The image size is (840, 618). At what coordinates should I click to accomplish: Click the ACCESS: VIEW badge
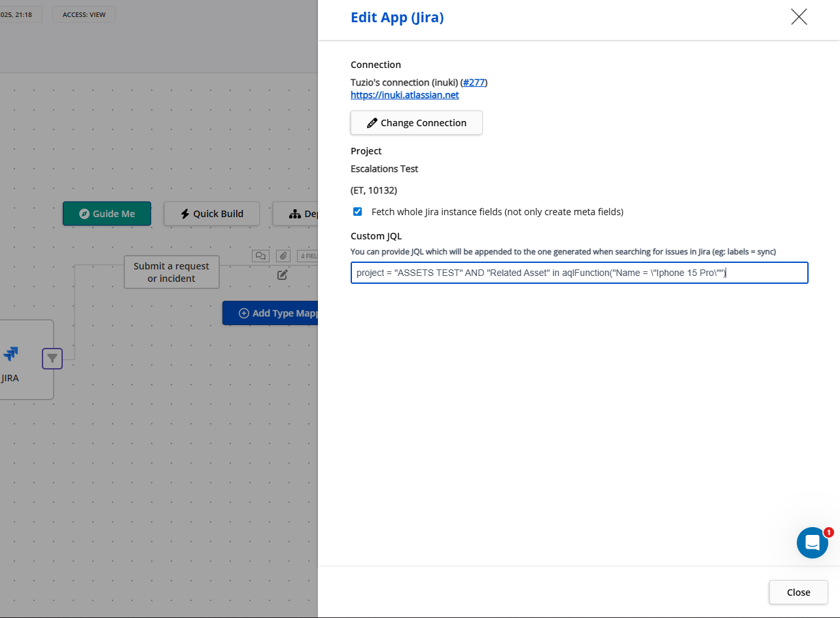[x=84, y=14]
